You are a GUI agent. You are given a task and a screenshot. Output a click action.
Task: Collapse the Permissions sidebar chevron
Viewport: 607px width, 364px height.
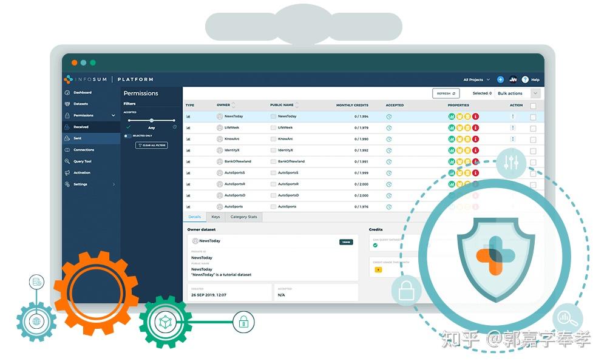click(113, 115)
